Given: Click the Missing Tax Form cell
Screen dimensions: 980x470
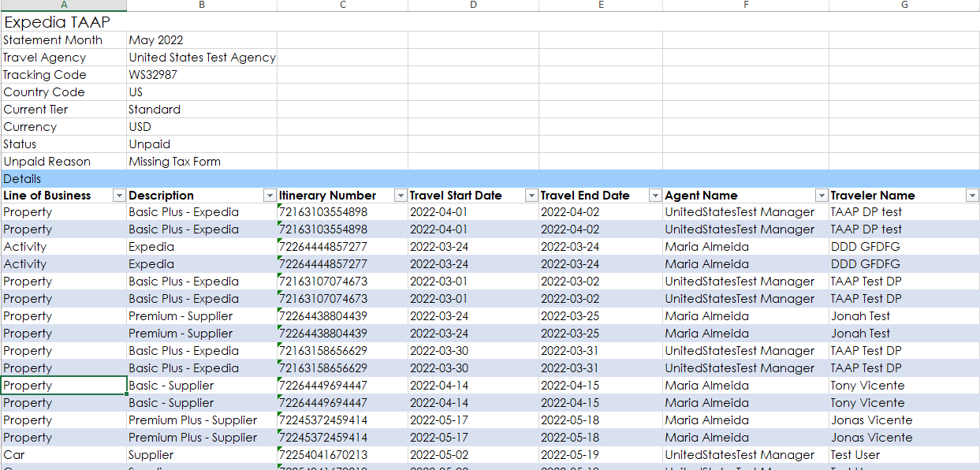Looking at the screenshot, I should [x=202, y=162].
